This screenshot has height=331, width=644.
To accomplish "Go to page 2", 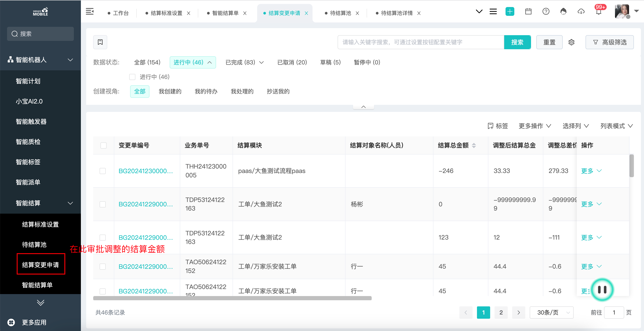I will (501, 312).
